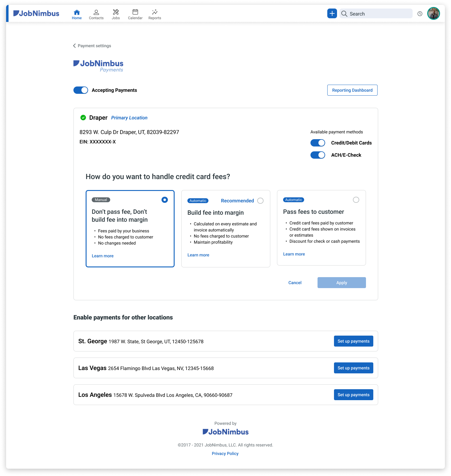Go to the Home tab

tap(77, 14)
